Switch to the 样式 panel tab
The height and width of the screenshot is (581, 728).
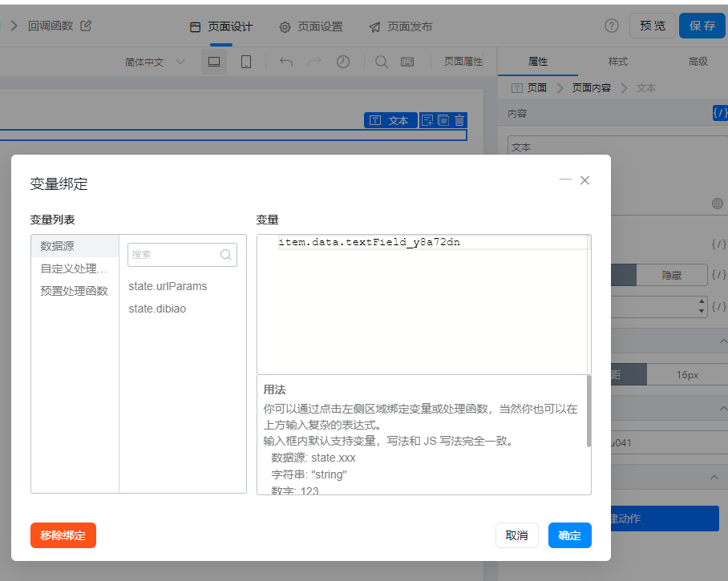point(618,61)
